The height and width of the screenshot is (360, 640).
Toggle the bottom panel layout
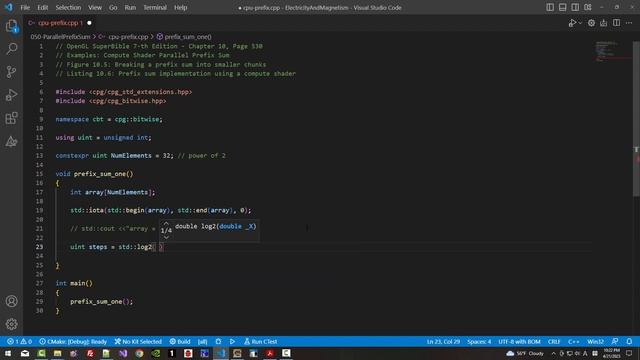click(x=562, y=7)
